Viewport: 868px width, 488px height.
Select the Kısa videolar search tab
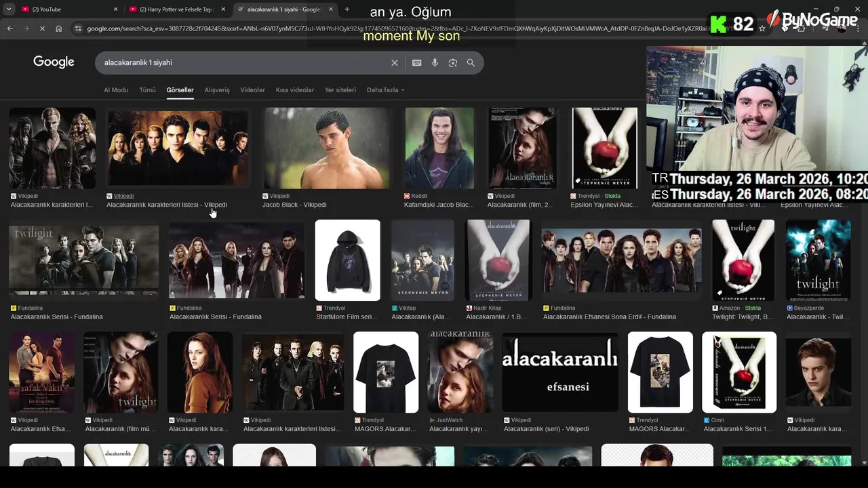(x=295, y=89)
